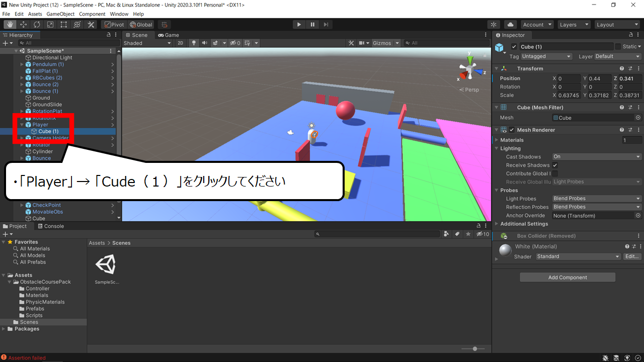Viewport: 644px width, 362px height.
Task: Select the Move tool
Action: (x=23, y=25)
